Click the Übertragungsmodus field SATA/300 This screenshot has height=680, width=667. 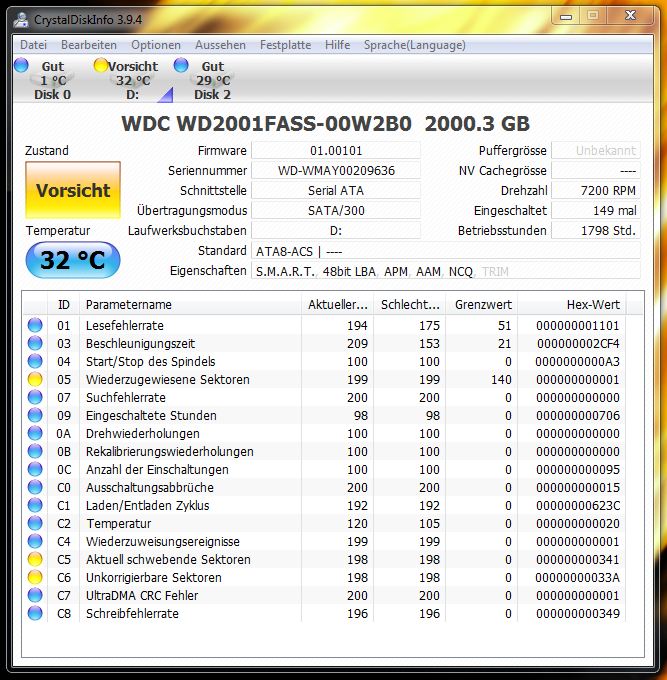[336, 210]
